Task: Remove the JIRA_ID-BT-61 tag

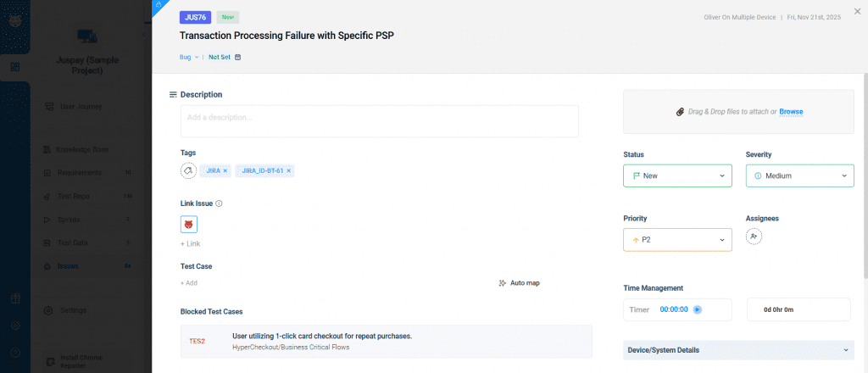Action: (x=289, y=171)
